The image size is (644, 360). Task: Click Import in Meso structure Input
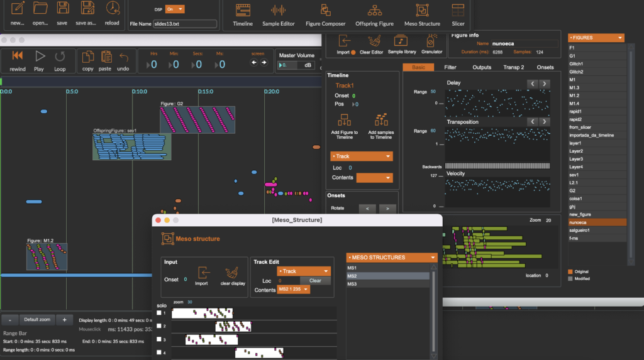click(203, 273)
